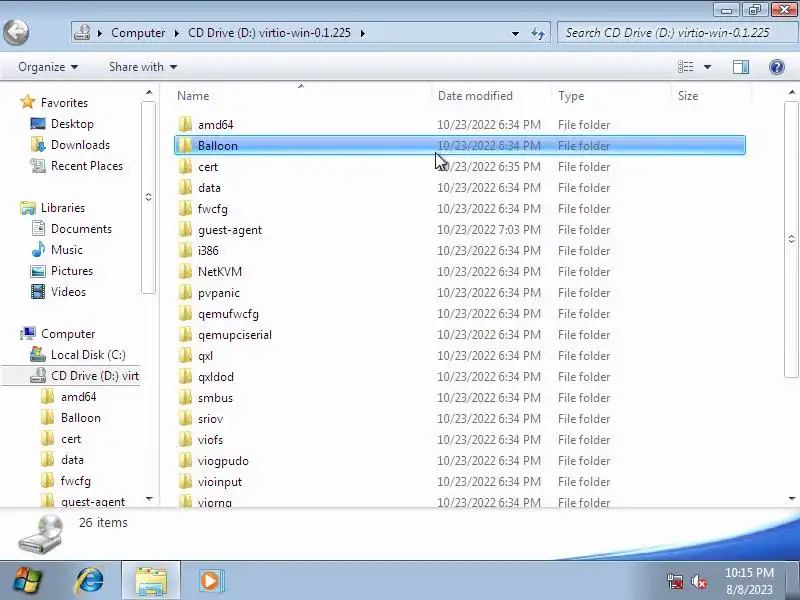Select the cert folder icon in file list

[x=185, y=166]
